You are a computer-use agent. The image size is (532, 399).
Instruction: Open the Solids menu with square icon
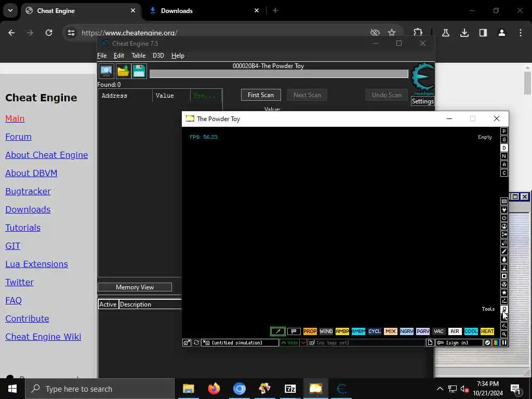[504, 276]
